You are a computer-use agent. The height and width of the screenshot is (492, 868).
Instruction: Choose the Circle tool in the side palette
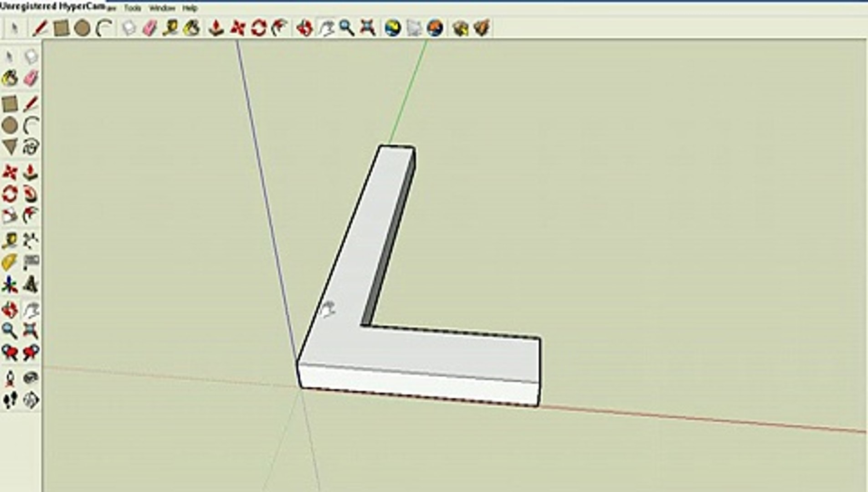click(x=10, y=125)
